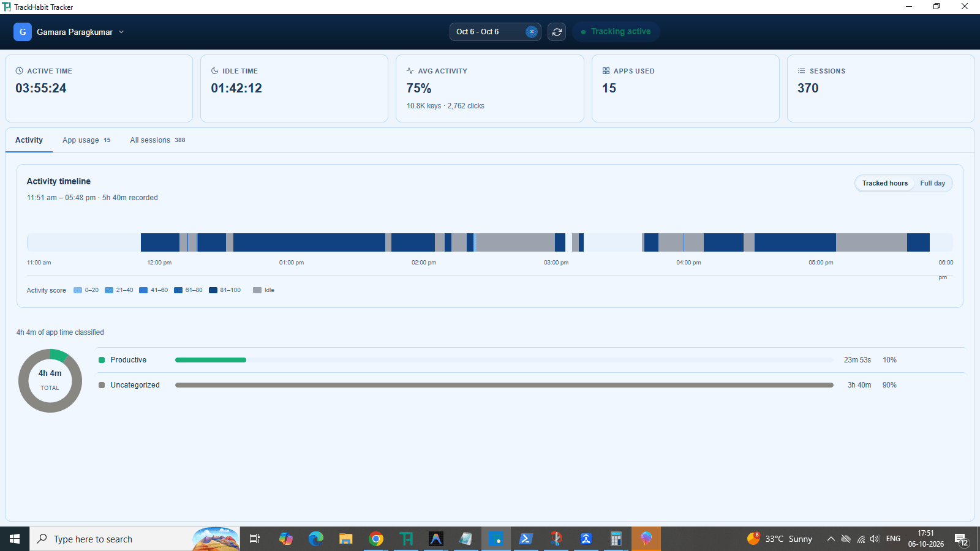Clear the Oct 6 - Oct 6 date range
The image size is (980, 551).
pyautogui.click(x=532, y=32)
